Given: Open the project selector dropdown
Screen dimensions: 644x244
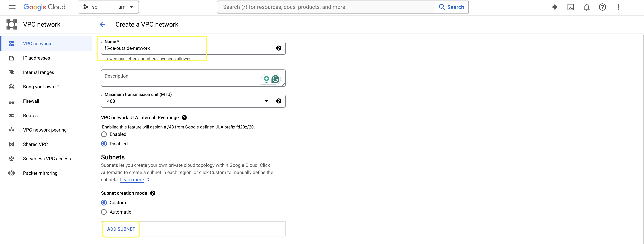Looking at the screenshot, I should tap(108, 7).
